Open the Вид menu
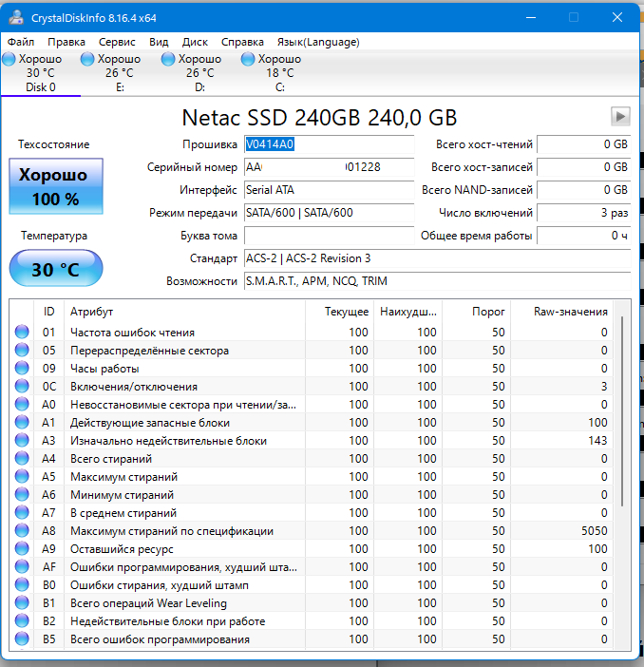Viewport: 644px width, 667px height. [x=159, y=42]
